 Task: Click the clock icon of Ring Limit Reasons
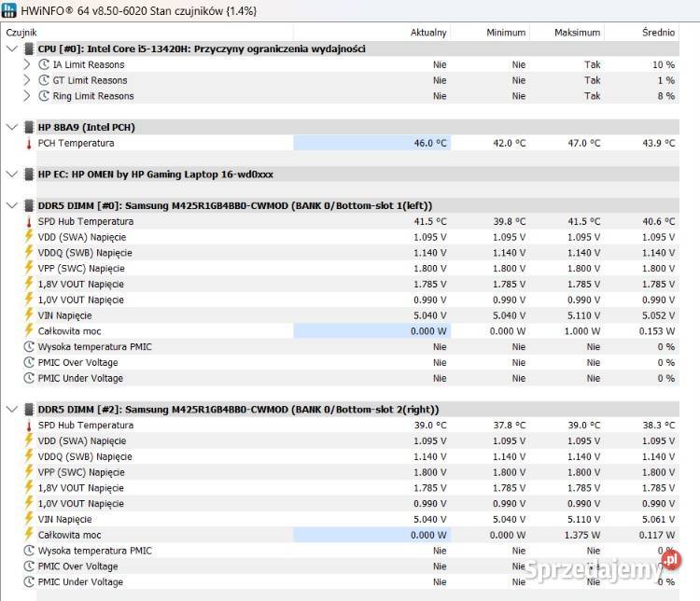[x=44, y=95]
